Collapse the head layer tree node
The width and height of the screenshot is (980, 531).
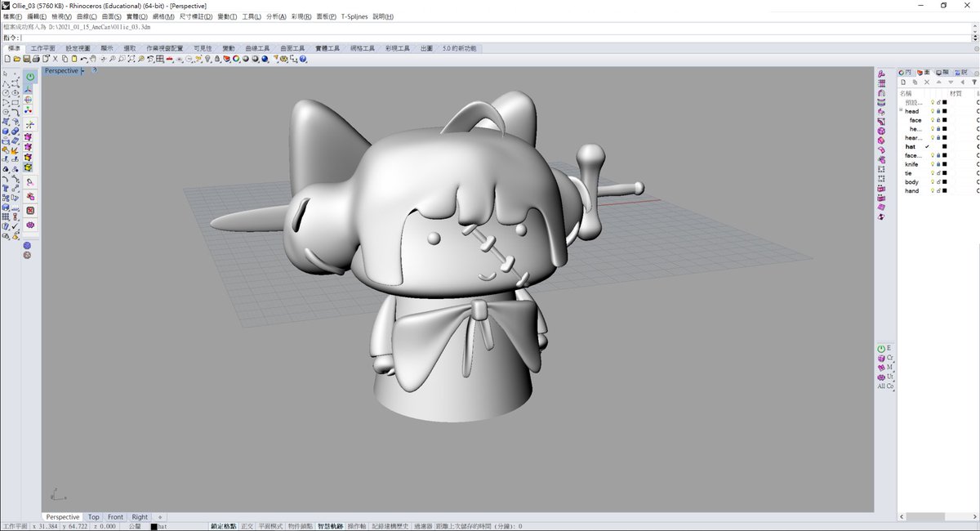point(901,110)
